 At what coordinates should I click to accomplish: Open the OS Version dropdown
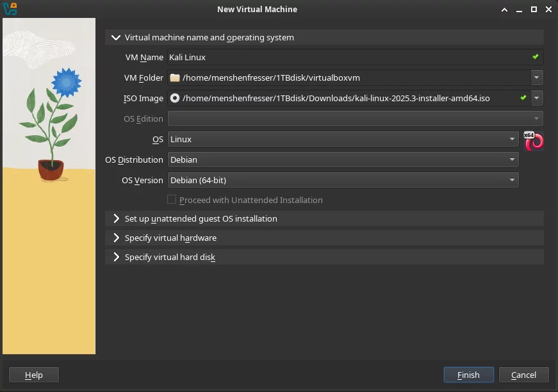[343, 180]
